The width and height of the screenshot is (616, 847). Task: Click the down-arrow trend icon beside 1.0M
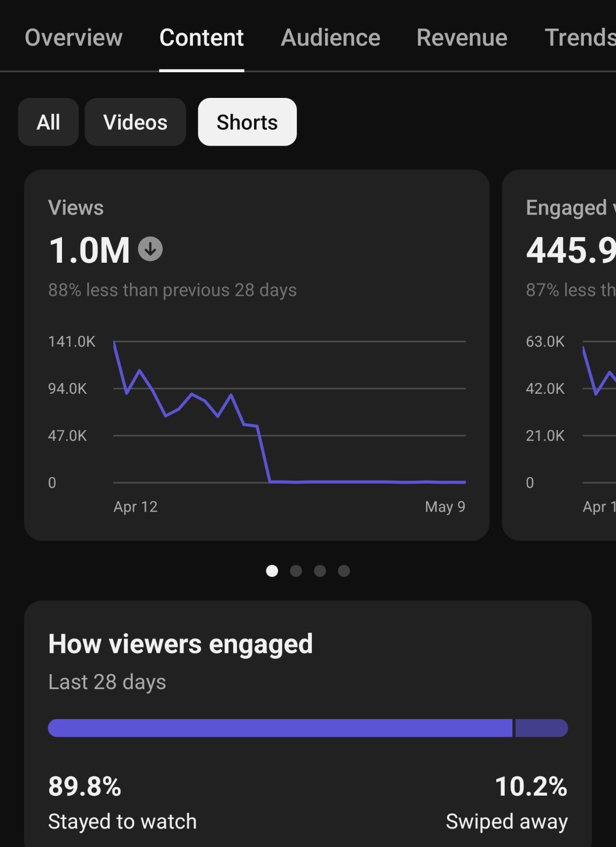coord(150,249)
